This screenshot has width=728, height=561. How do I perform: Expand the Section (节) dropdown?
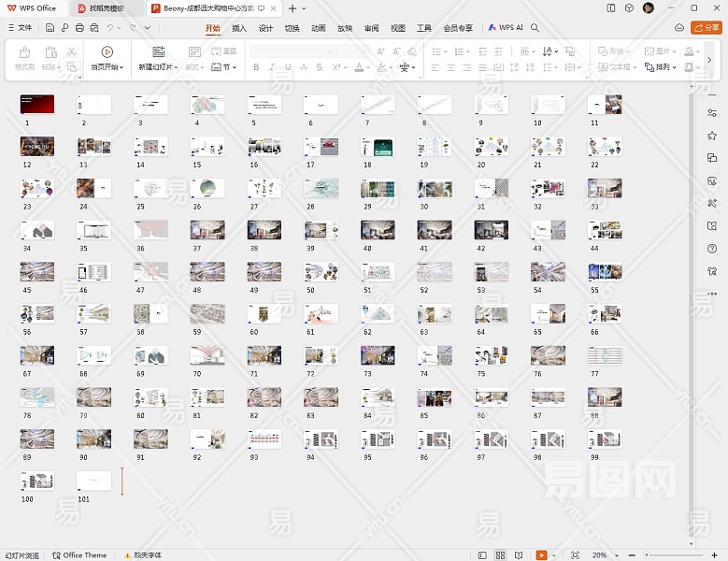point(224,67)
